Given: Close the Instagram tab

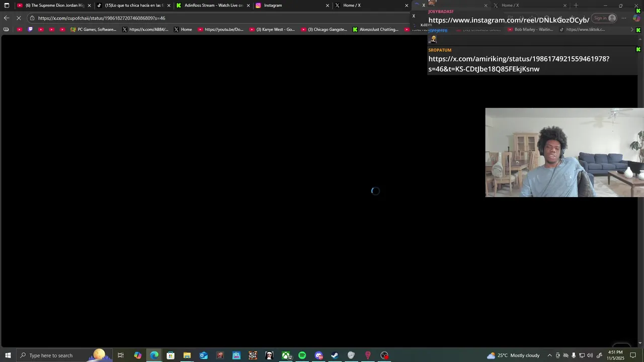Looking at the screenshot, I should 328,6.
